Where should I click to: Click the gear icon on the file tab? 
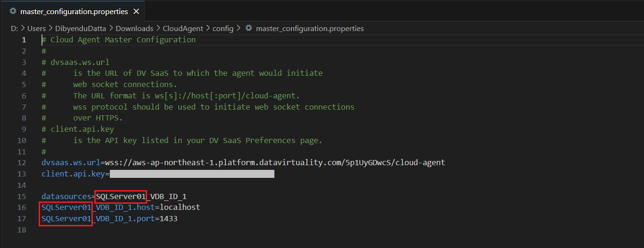(x=13, y=11)
